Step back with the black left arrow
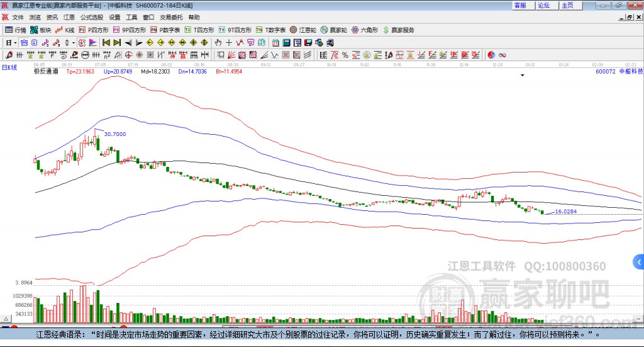Screen dimensions: 644x347 point(128,43)
